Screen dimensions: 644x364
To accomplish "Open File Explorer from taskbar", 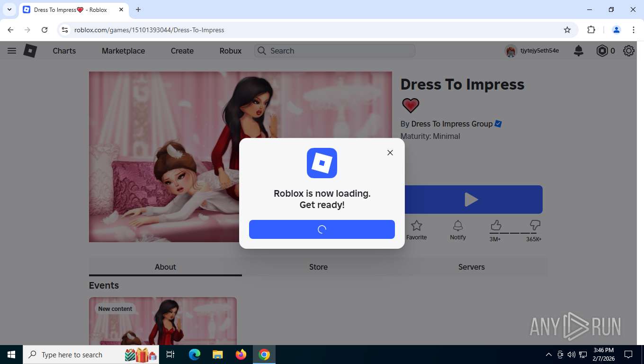I will 217,355.
